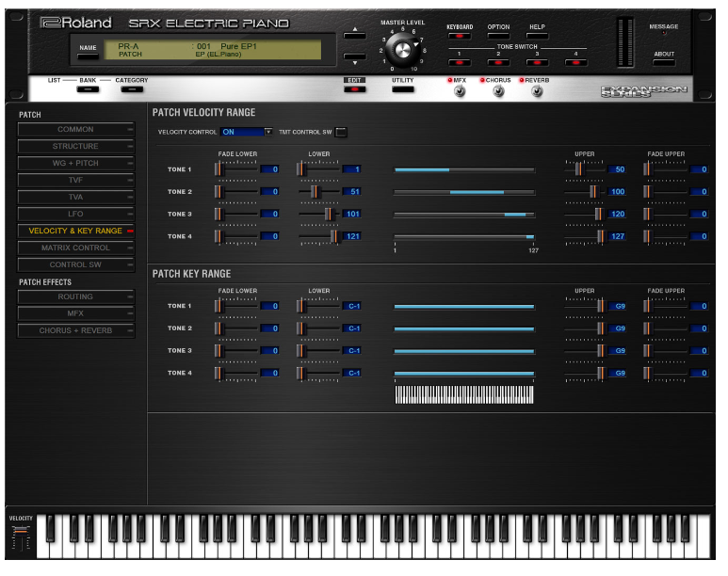Open the TVF section

point(75,180)
